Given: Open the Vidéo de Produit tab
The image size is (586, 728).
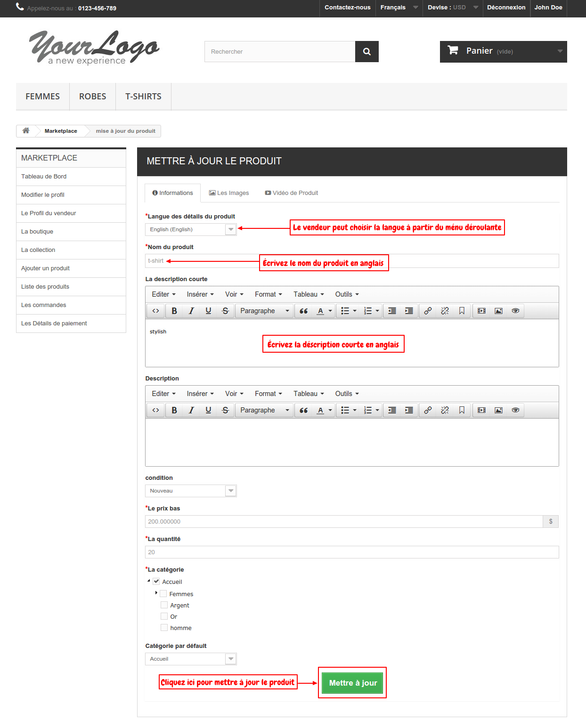Looking at the screenshot, I should pyautogui.click(x=291, y=193).
